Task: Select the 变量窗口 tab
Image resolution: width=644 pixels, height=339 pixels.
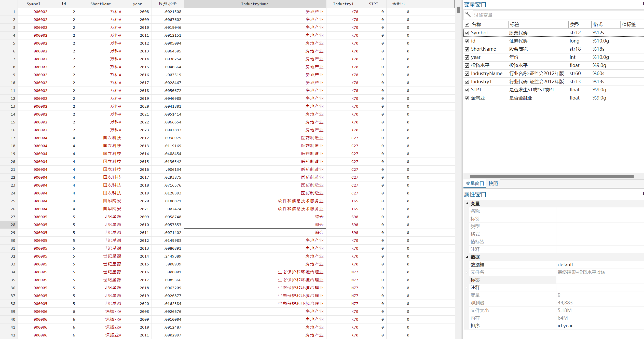Action: click(475, 183)
